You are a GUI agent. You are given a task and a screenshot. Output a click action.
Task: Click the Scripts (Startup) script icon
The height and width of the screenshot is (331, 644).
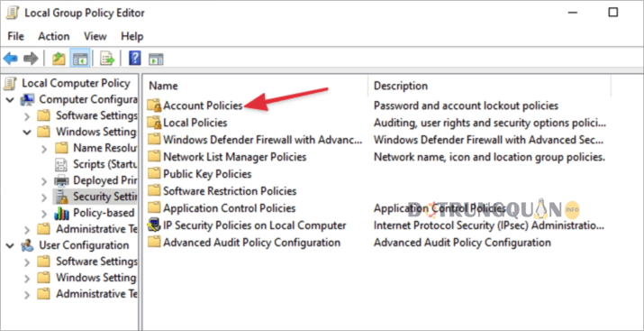pyautogui.click(x=60, y=164)
